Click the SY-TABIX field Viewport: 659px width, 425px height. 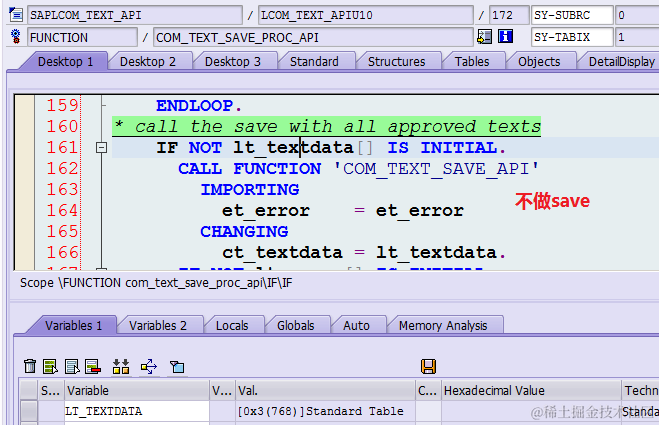coord(572,37)
